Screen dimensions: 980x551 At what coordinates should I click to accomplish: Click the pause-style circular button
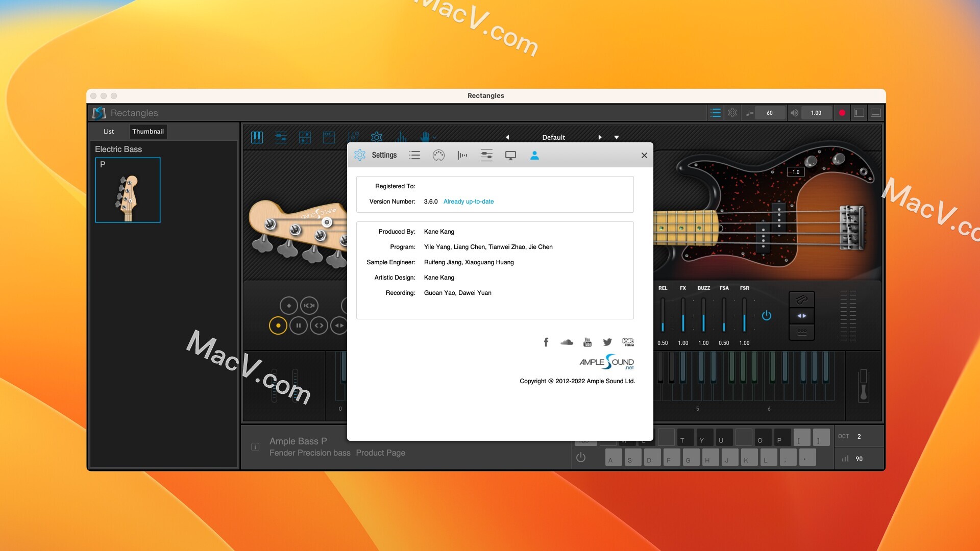[299, 325]
